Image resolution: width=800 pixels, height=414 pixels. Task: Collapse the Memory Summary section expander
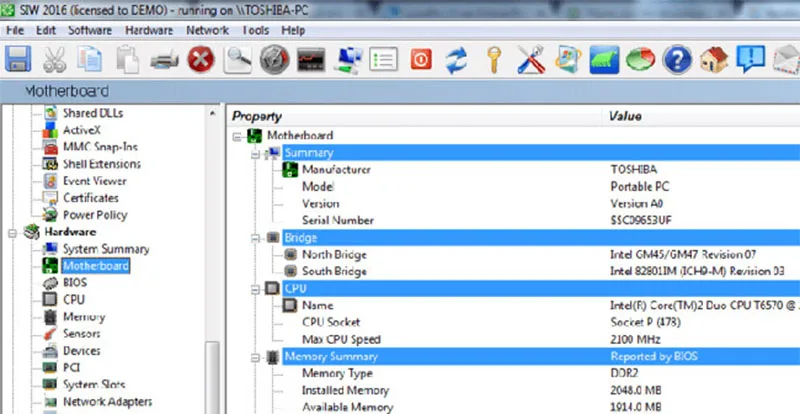(256, 358)
